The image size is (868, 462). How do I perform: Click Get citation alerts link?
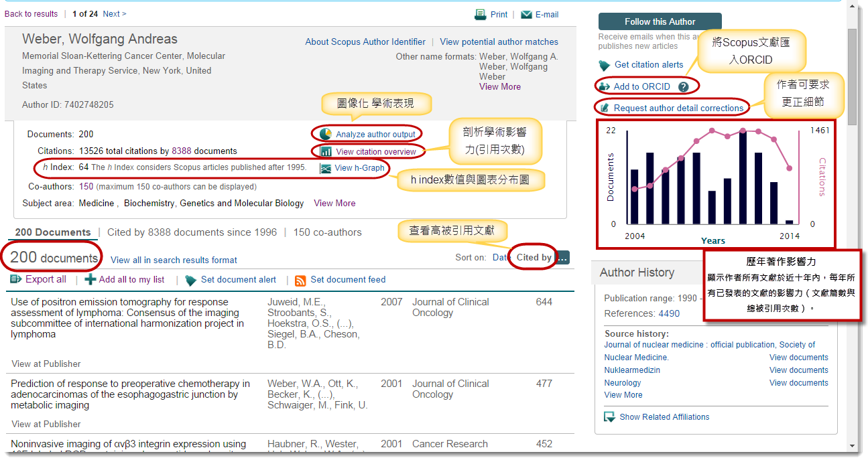[x=649, y=65]
